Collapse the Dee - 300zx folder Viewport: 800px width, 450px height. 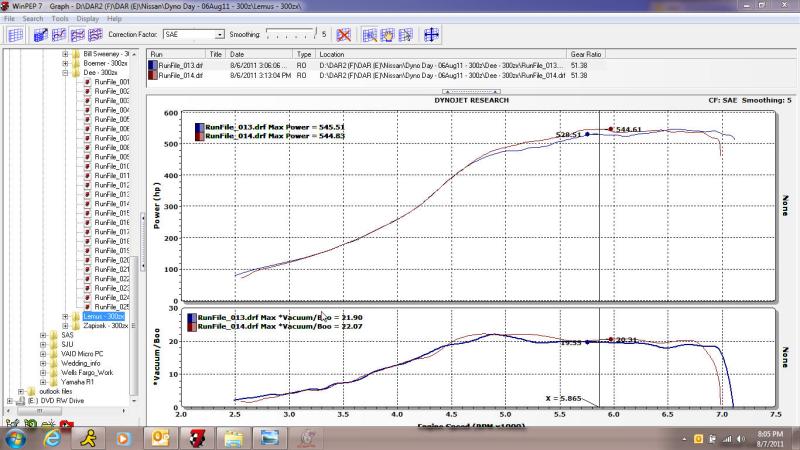pos(66,73)
